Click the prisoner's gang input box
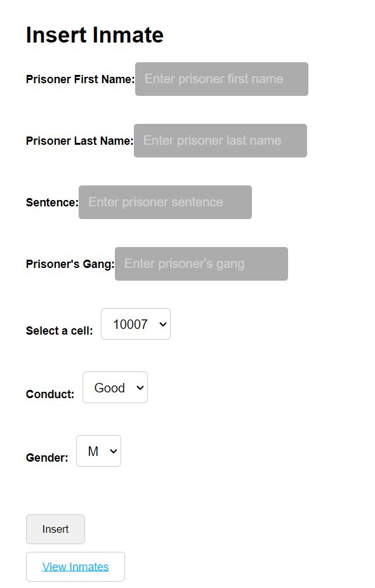Viewport: 375px width, 588px height. (201, 264)
